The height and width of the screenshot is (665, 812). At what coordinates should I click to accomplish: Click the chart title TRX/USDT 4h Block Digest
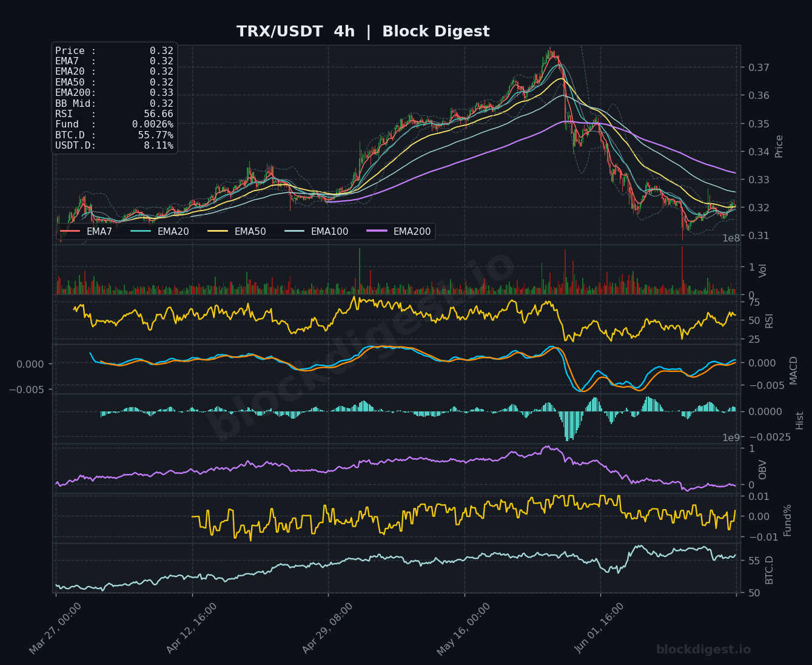tap(363, 32)
